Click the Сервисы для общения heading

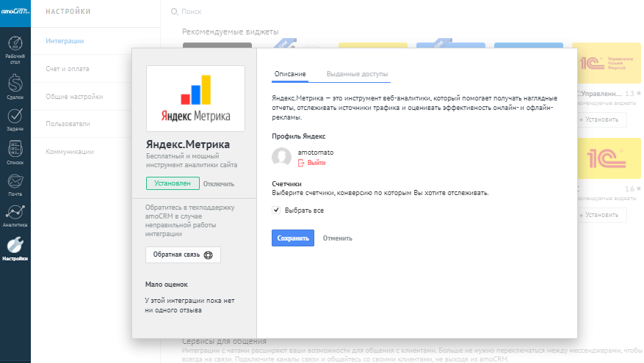click(x=224, y=341)
